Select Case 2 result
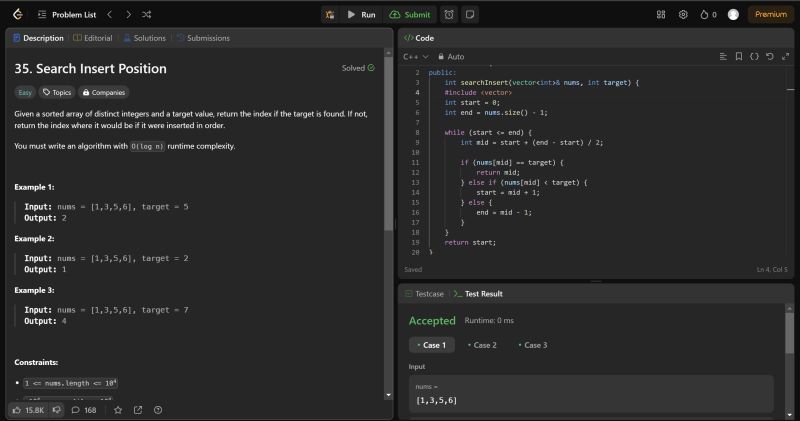Screen dimensions: 800x421 (x=482, y=345)
